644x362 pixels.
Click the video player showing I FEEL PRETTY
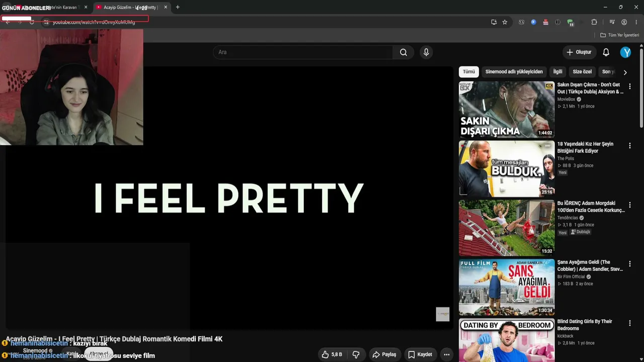coord(229,198)
